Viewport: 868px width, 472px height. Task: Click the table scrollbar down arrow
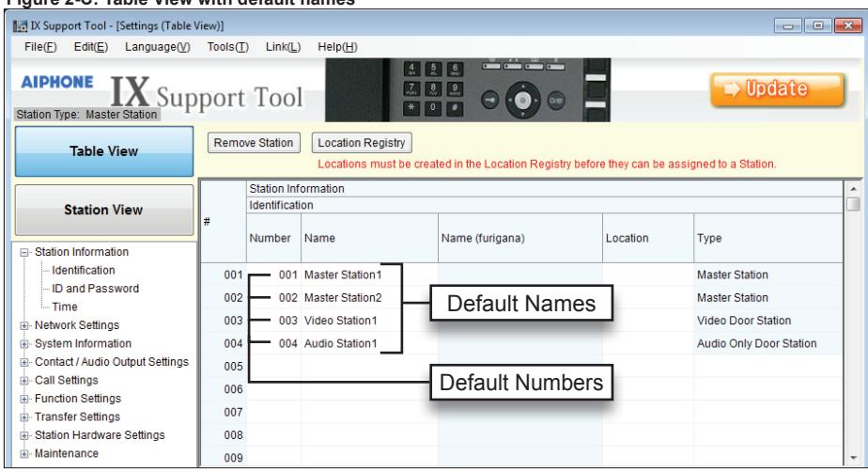point(853,458)
